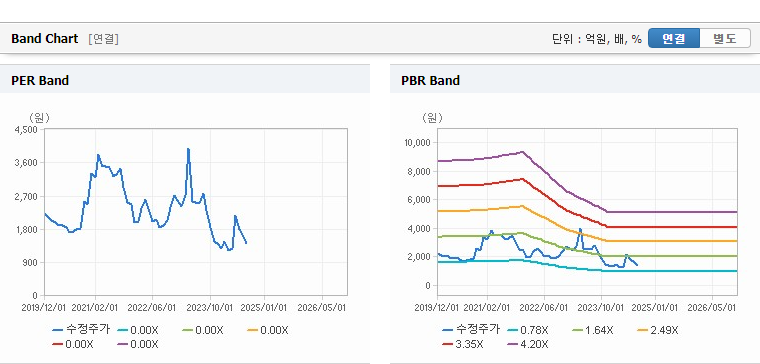Click the 2,000 value on PBR y-axis
760x364 pixels.
click(x=419, y=257)
